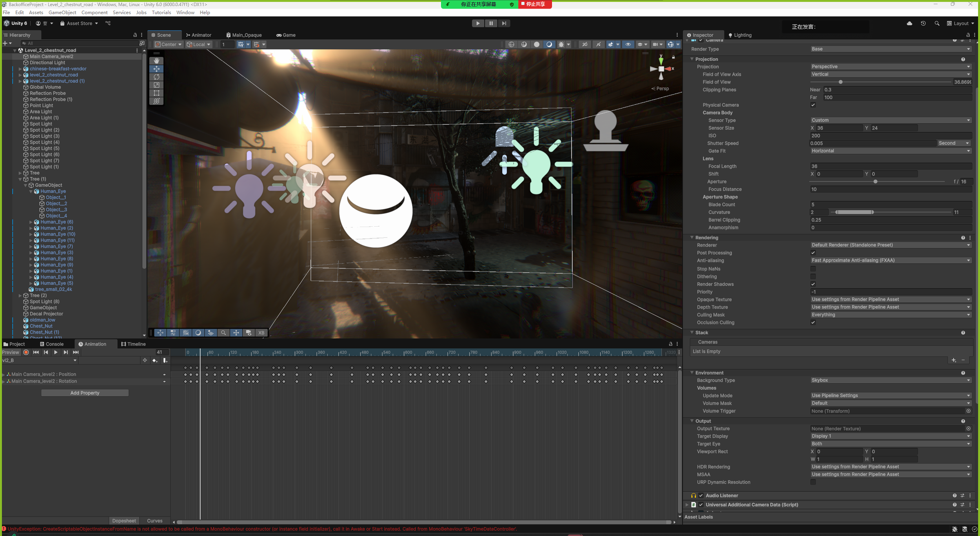This screenshot has height=536, width=980.
Task: Click the Add Property button
Action: pos(85,392)
